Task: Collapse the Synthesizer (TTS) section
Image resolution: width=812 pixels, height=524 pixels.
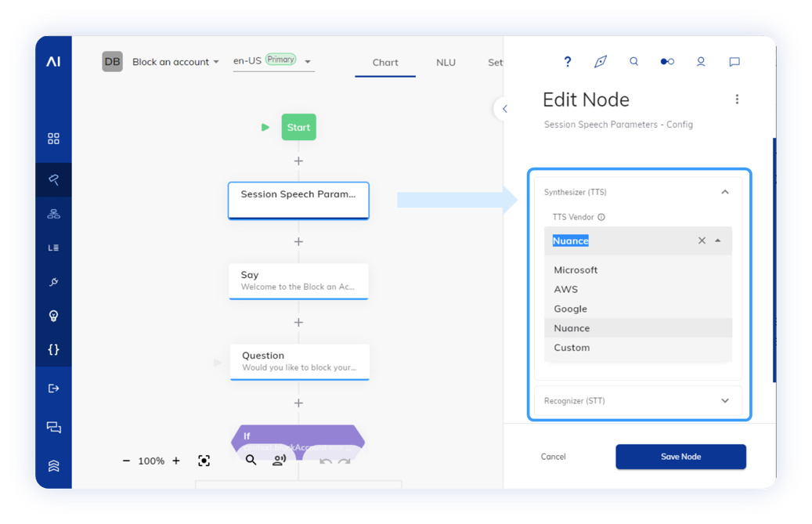Action: tap(725, 192)
